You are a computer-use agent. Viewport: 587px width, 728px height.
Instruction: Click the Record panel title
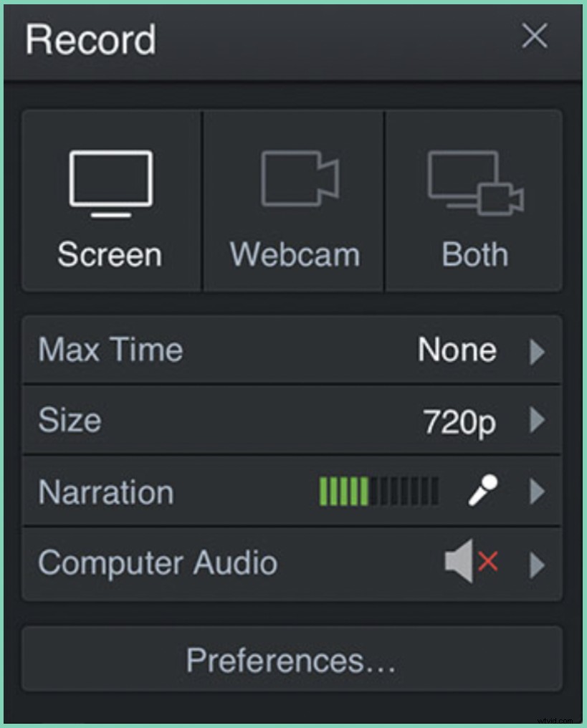pos(90,40)
